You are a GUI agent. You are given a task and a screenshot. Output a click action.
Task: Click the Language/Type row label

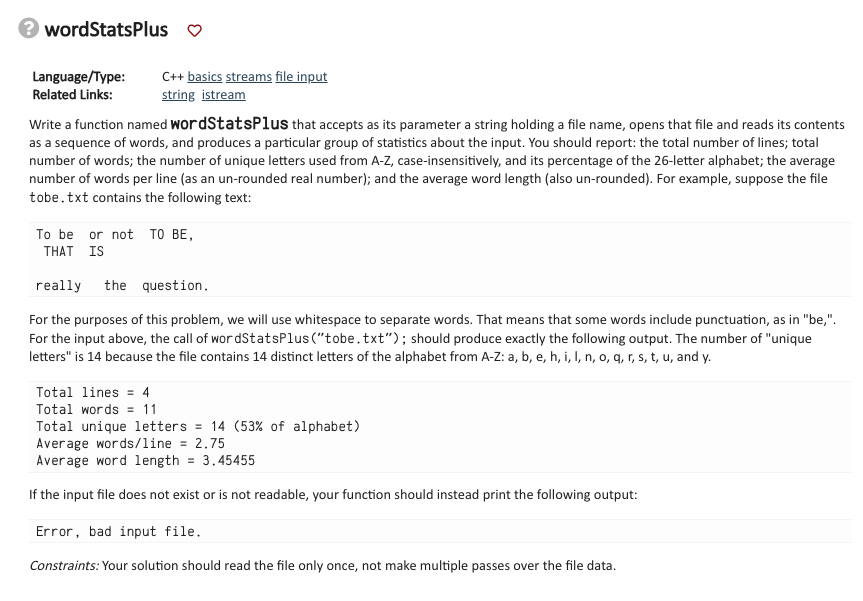click(x=78, y=76)
